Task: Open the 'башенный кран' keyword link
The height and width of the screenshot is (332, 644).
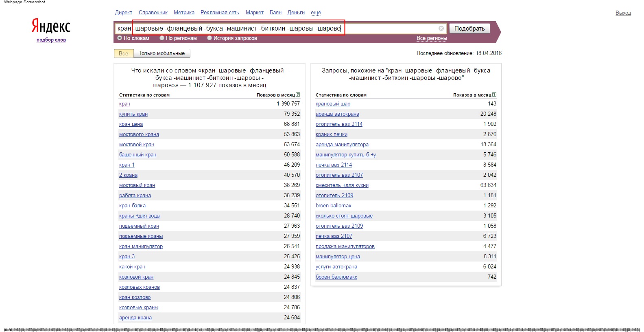Action: coord(138,155)
